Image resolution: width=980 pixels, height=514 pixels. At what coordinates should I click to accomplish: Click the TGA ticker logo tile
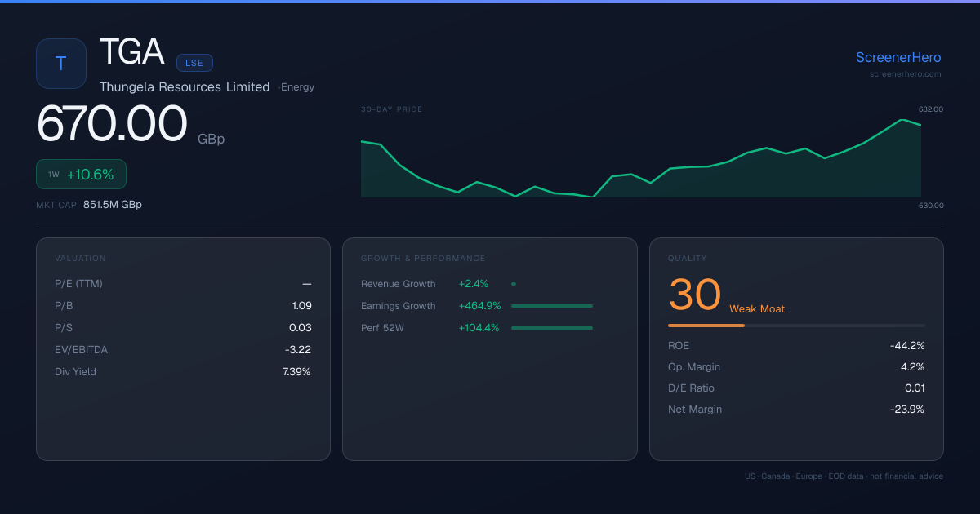point(61,64)
